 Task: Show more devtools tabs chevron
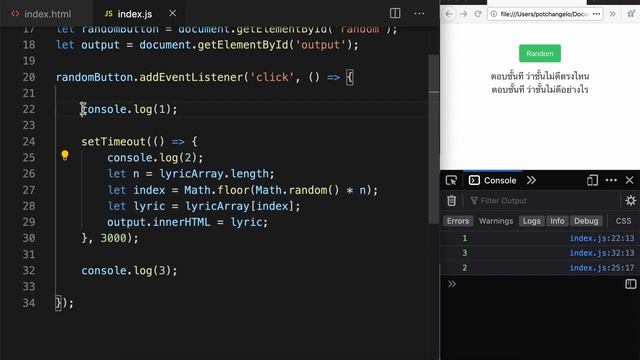point(531,180)
